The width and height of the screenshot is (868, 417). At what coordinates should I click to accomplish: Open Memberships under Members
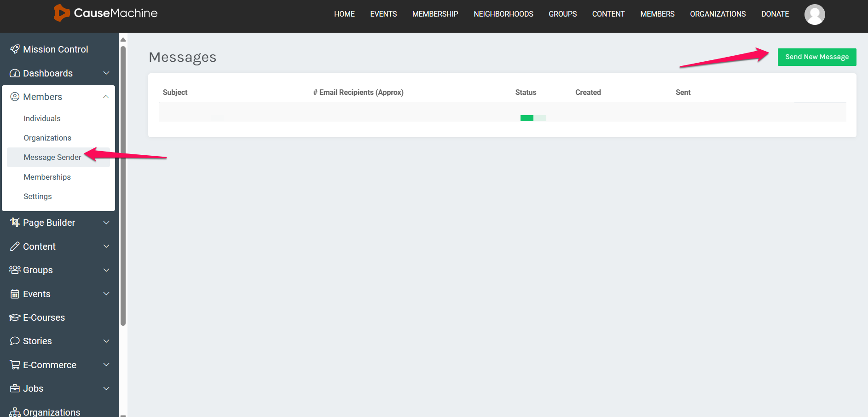click(47, 177)
